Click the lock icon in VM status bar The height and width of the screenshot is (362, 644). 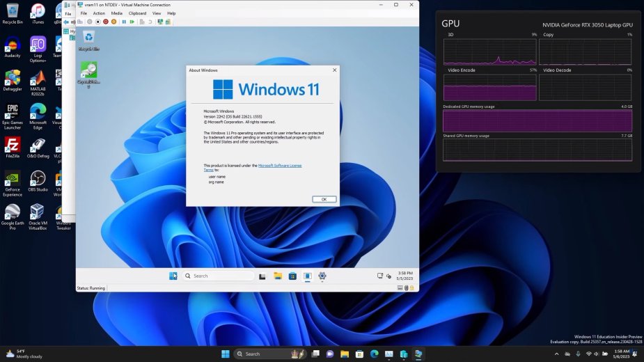tap(411, 288)
